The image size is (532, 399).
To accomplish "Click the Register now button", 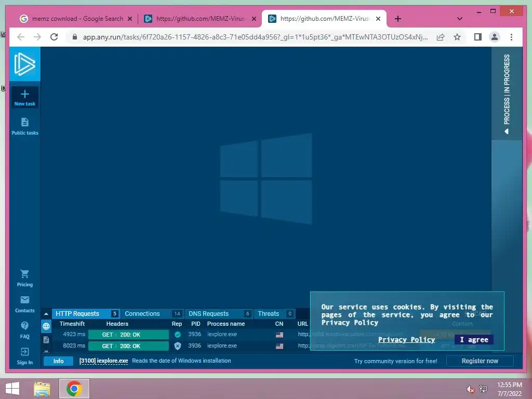I will 480,361.
